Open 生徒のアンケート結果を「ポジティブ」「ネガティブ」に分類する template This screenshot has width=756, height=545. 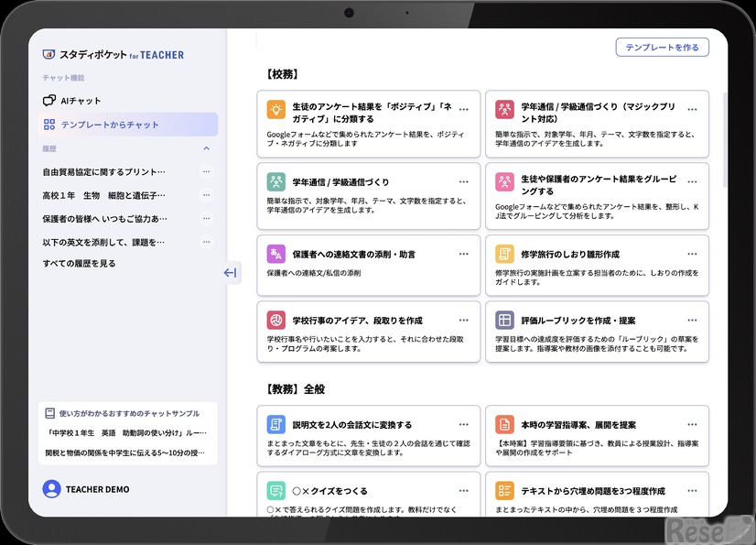[x=369, y=124]
